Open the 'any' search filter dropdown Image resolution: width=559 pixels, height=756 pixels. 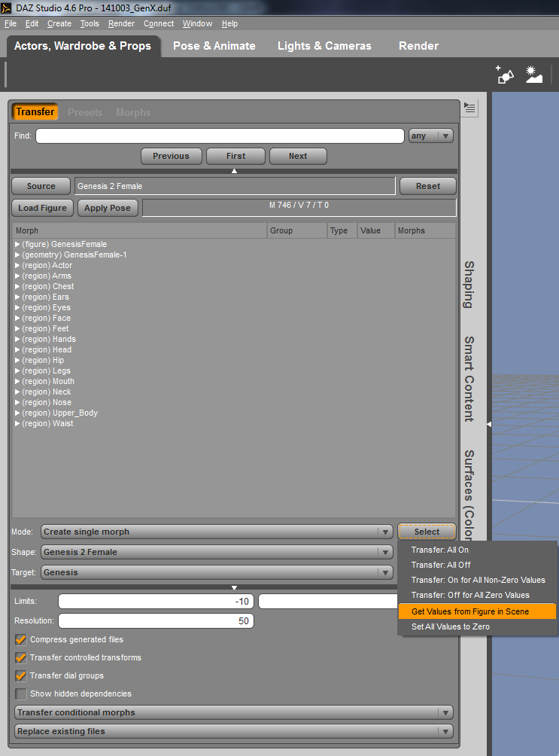pos(431,136)
